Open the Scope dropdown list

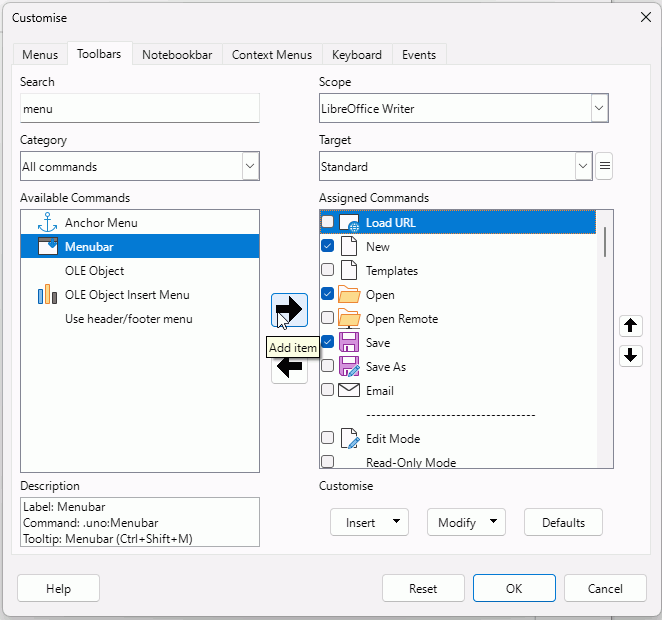point(598,109)
